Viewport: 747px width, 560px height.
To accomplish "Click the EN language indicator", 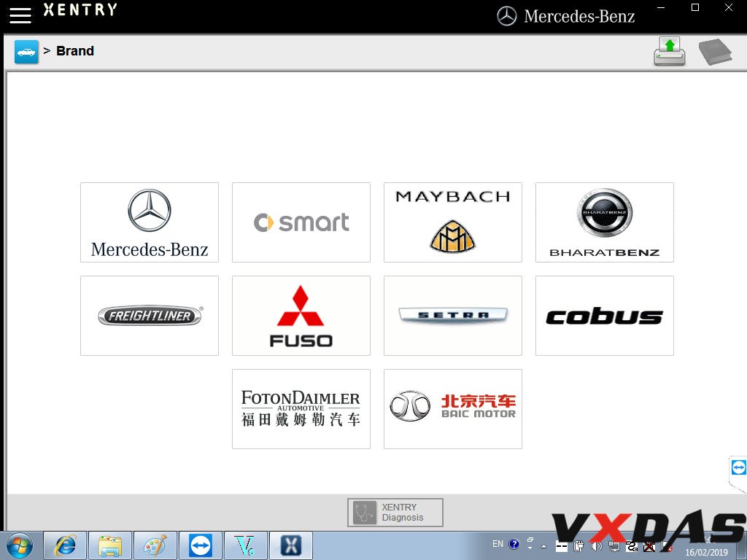I will (x=498, y=544).
